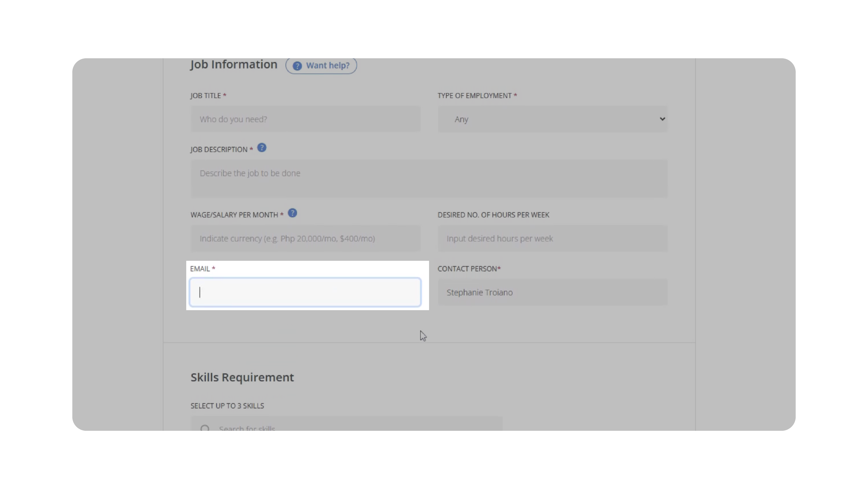This screenshot has height=489, width=868.
Task: Click the question icon inside Want help button
Action: pyautogui.click(x=297, y=66)
